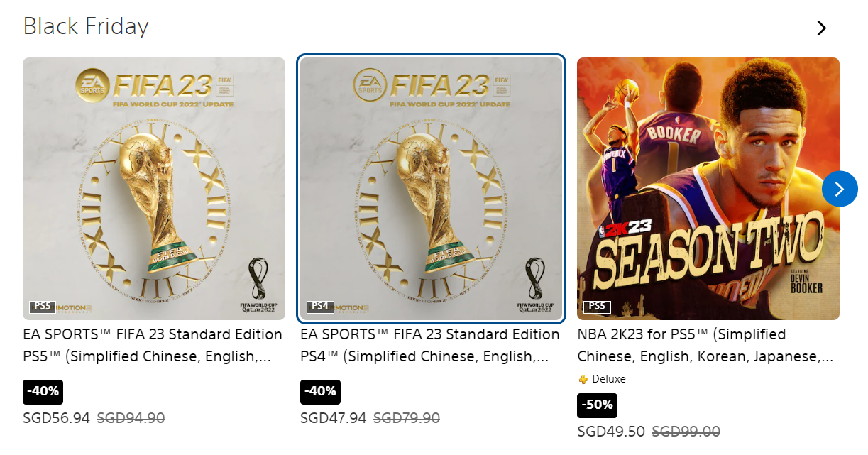Click the -40% discount badge under PS4 FIFA
Screen dimensions: 868x455
tap(320, 392)
